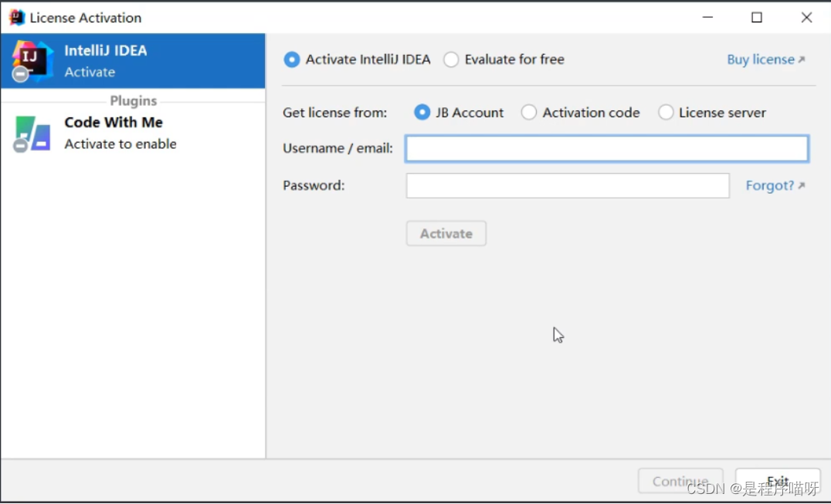Click the 'Get license from:' label

click(x=335, y=113)
